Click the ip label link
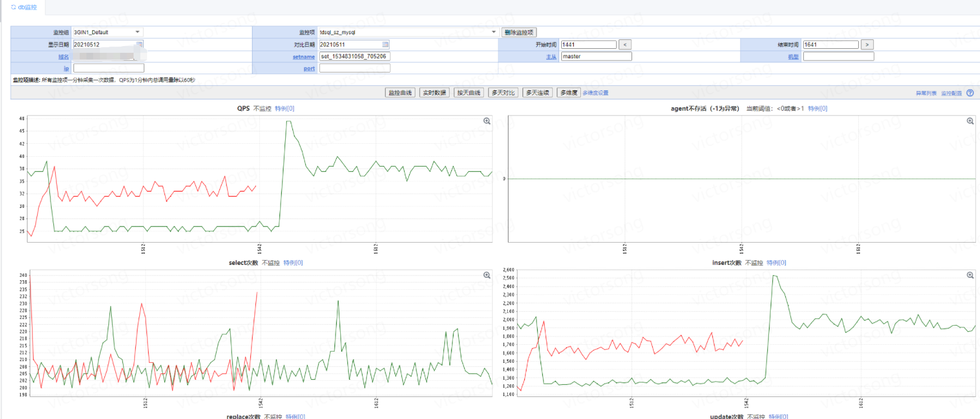Image resolution: width=980 pixels, height=419 pixels. (x=66, y=69)
